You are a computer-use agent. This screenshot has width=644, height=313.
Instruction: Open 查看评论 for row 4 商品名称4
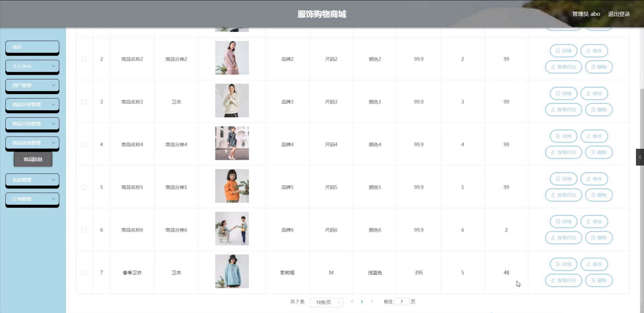coord(563,152)
